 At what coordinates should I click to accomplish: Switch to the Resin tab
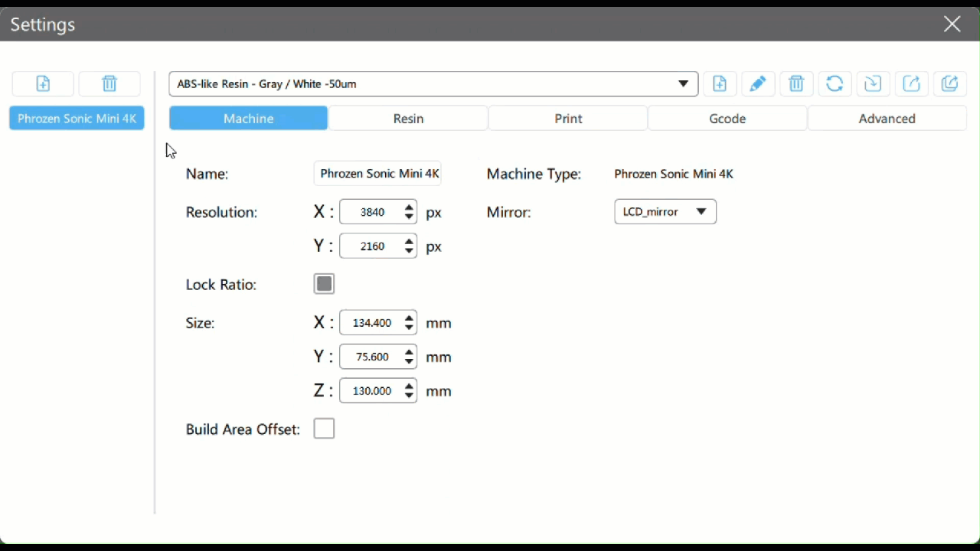(x=408, y=119)
